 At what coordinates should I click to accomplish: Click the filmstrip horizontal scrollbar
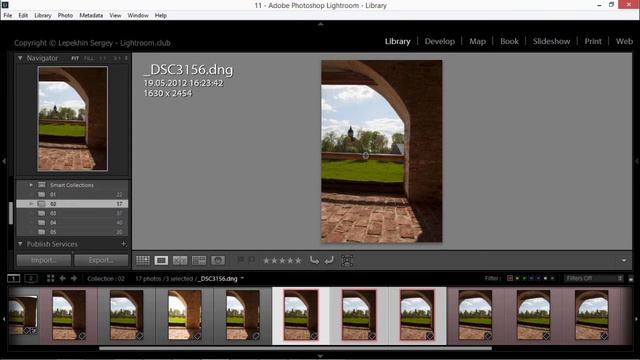pos(296,348)
